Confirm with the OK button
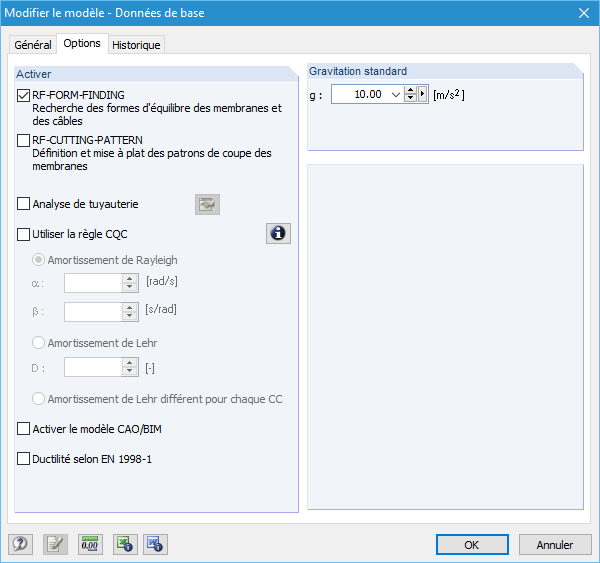The width and height of the screenshot is (600, 563). [x=472, y=545]
